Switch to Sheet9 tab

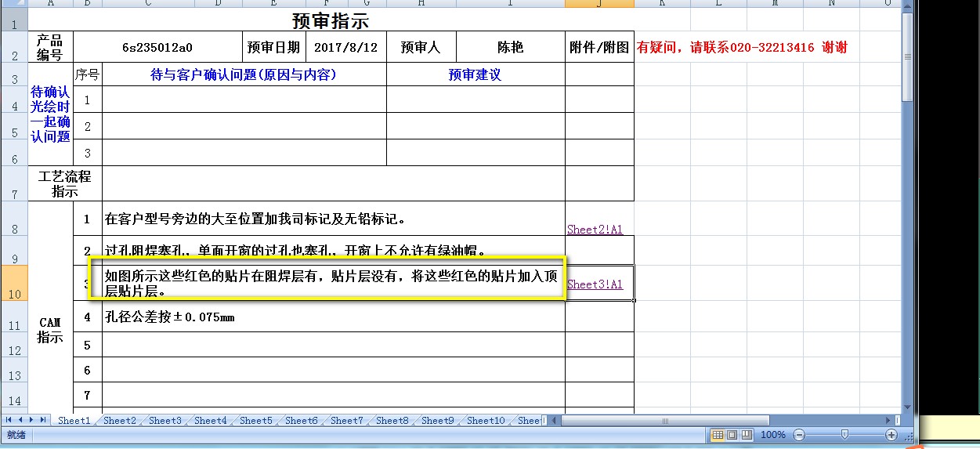[438, 421]
